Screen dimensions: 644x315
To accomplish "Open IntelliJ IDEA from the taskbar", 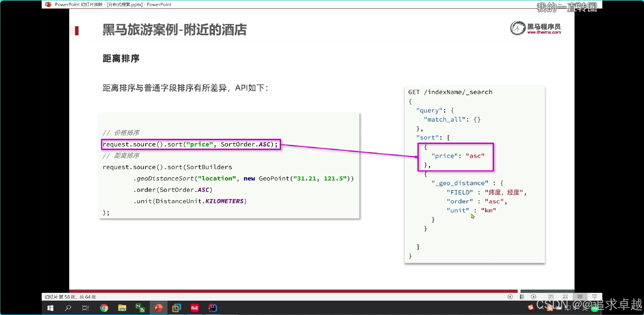I will point(213,308).
